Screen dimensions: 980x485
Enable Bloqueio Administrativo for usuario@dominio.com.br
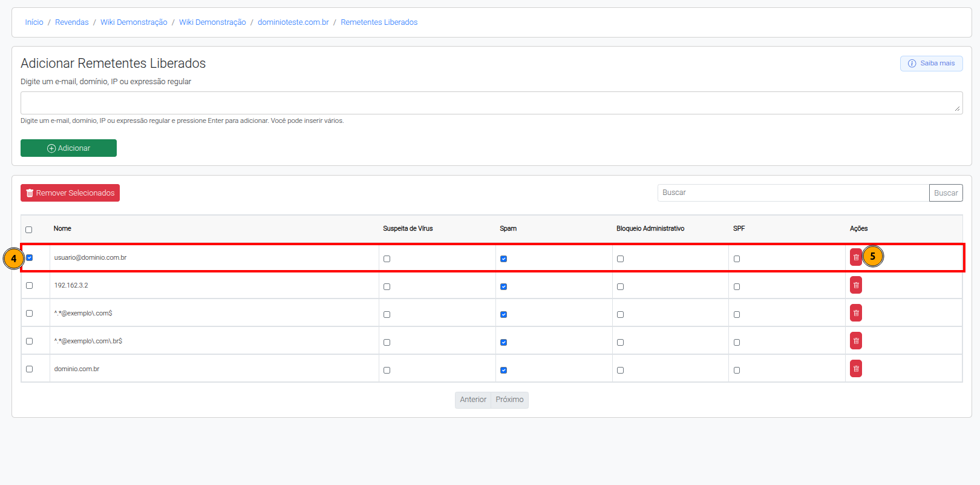(x=620, y=259)
